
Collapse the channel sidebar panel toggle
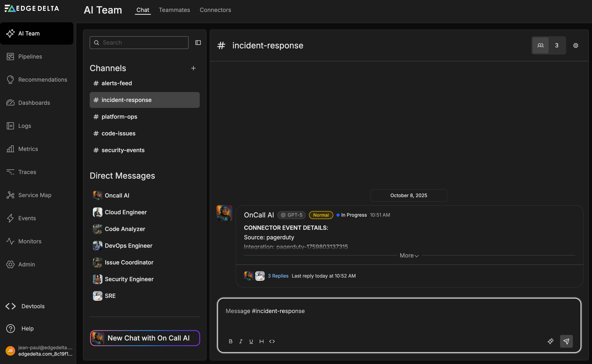[x=198, y=43]
